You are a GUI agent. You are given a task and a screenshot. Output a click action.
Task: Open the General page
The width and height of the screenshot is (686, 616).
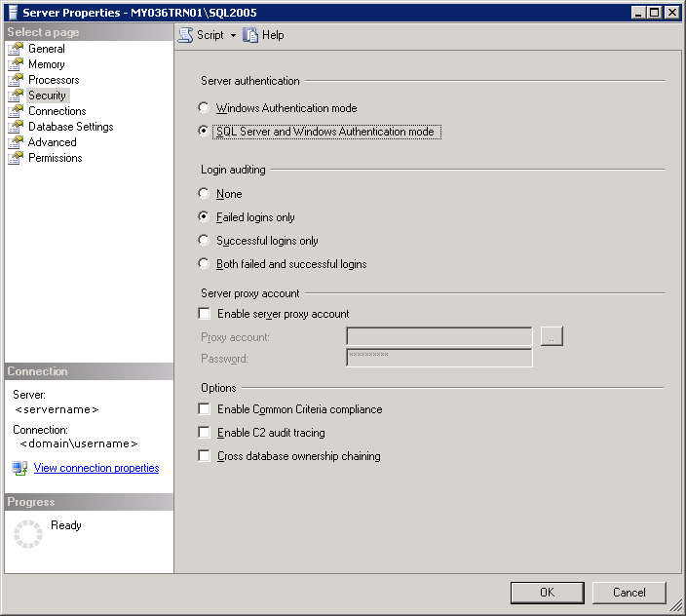47,49
